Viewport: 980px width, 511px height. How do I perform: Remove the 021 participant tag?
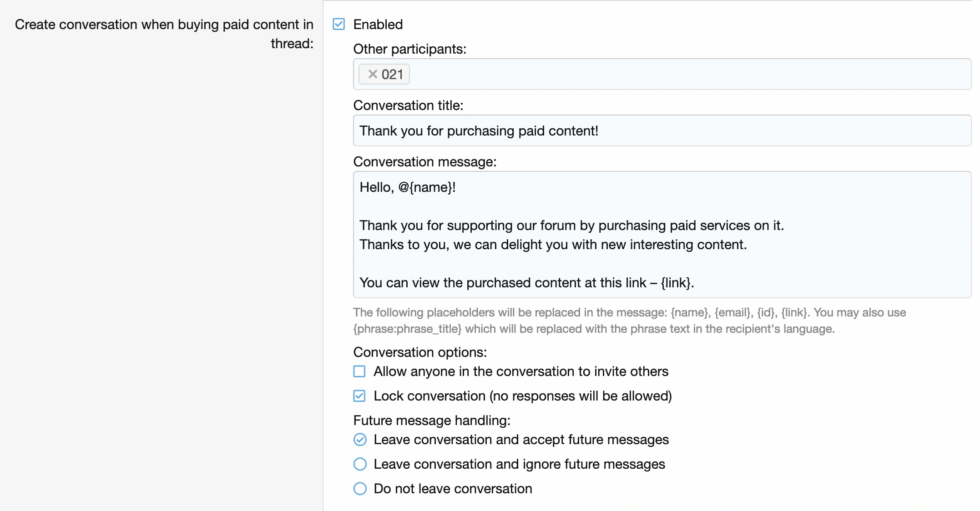[373, 74]
